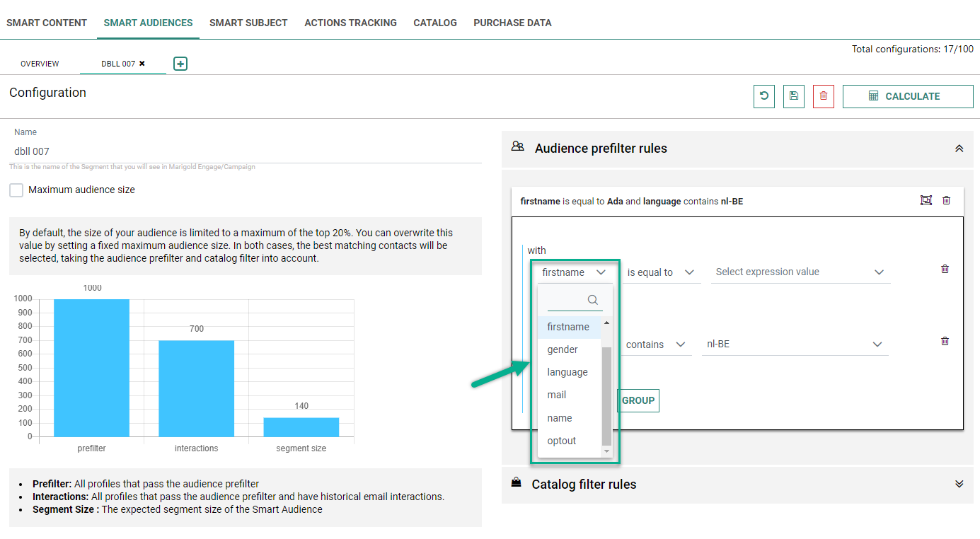Click the Calculate button
This screenshot has width=980, height=539.
908,96
